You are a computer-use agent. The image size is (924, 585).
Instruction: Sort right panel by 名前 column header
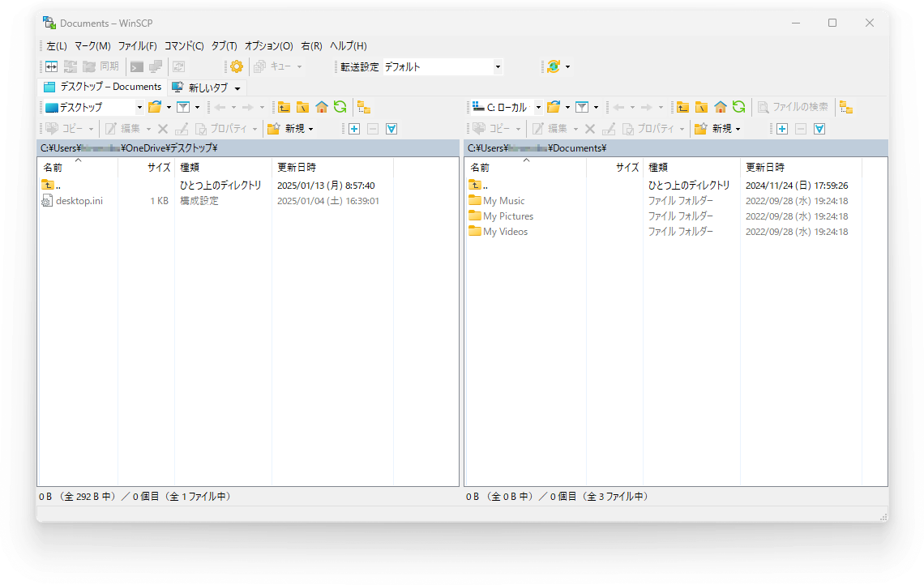click(x=526, y=167)
